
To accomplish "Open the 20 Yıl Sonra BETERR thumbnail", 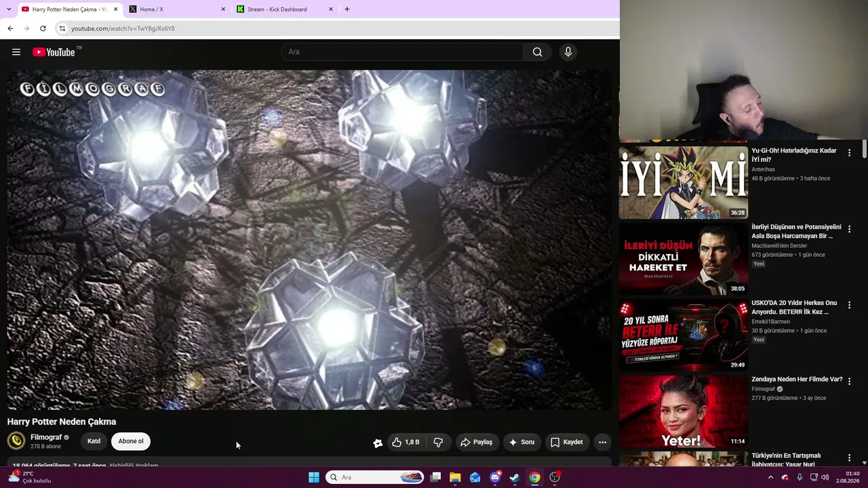I will [x=684, y=335].
